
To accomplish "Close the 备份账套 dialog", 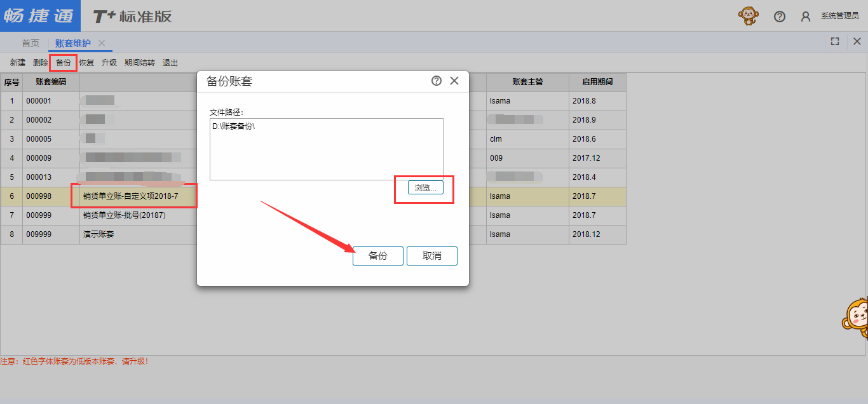I will coord(454,81).
